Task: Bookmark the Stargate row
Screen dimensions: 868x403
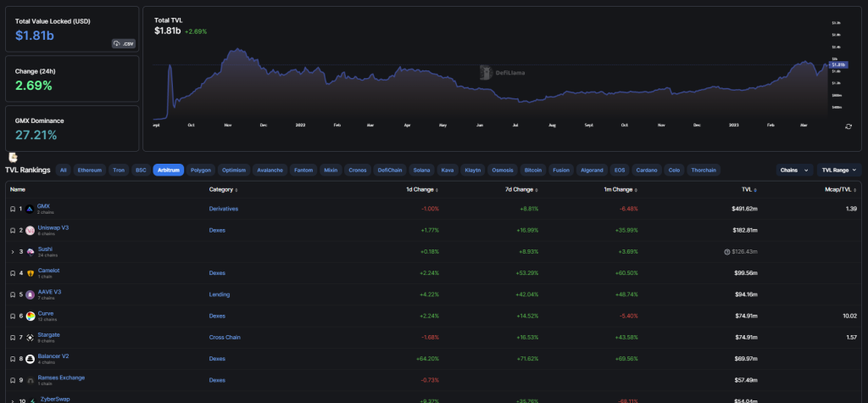Action: pos(13,338)
